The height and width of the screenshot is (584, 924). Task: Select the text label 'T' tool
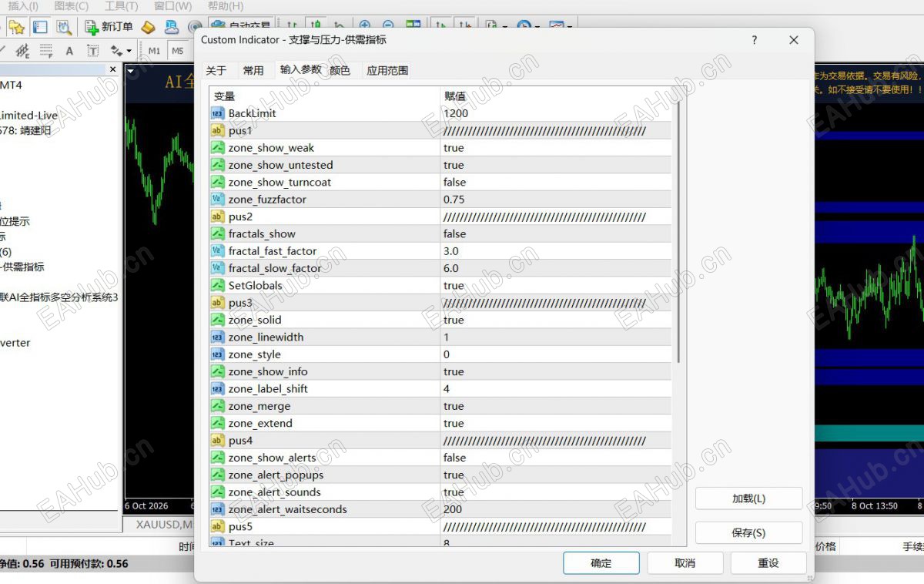[x=93, y=51]
